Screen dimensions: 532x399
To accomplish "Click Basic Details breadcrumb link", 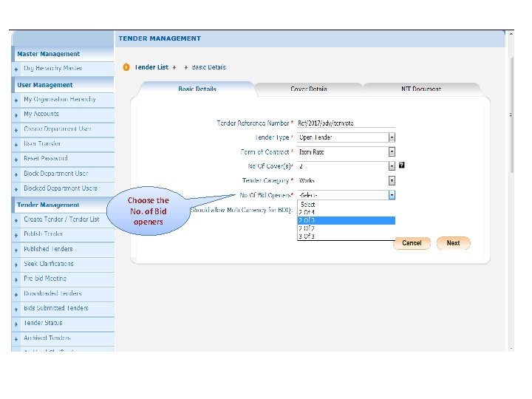I will point(208,67).
